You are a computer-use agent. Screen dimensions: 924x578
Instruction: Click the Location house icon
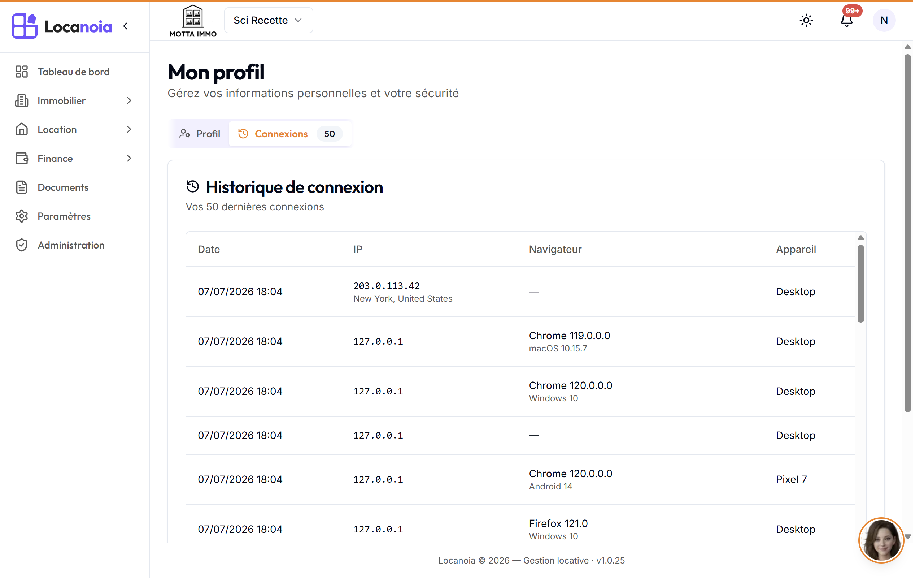coord(22,129)
